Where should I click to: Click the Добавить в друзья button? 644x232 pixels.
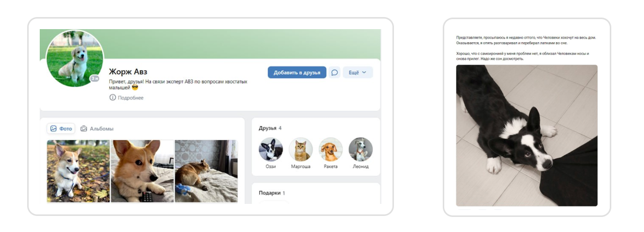tap(297, 72)
